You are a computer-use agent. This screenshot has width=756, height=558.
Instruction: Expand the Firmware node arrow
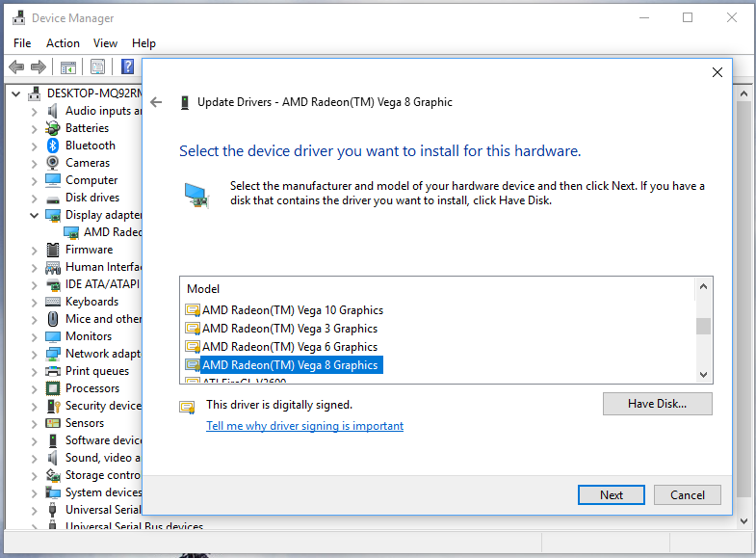pos(34,251)
